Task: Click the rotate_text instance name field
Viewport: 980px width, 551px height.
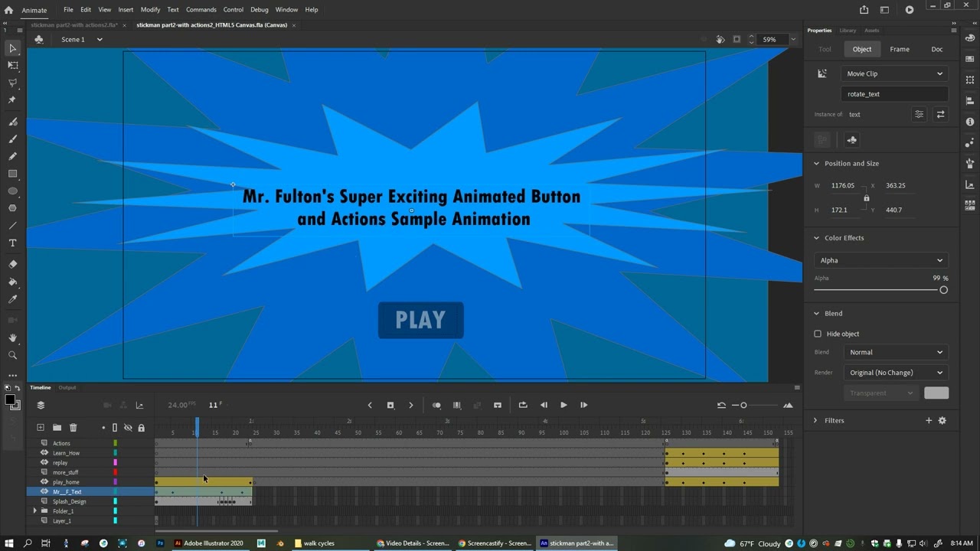Action: (x=894, y=94)
